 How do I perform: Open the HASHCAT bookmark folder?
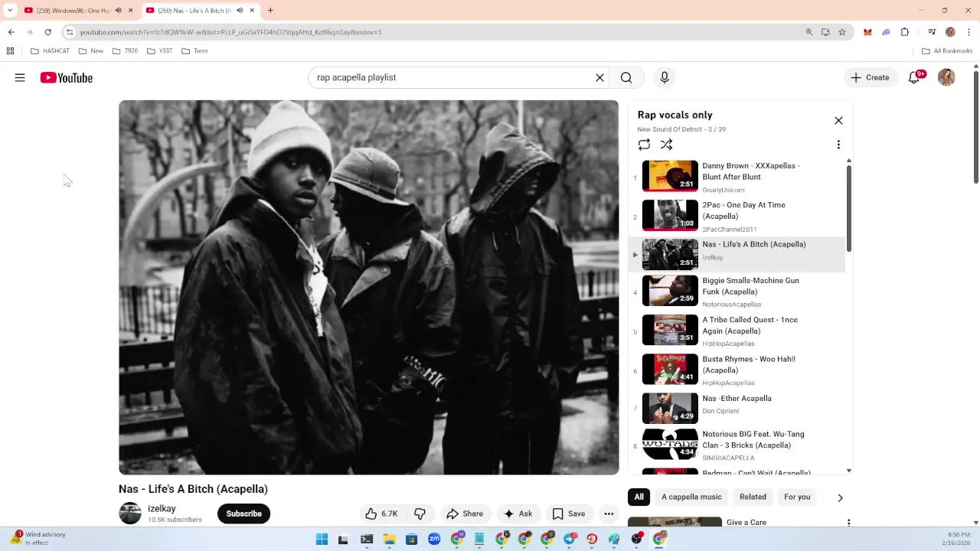(50, 51)
